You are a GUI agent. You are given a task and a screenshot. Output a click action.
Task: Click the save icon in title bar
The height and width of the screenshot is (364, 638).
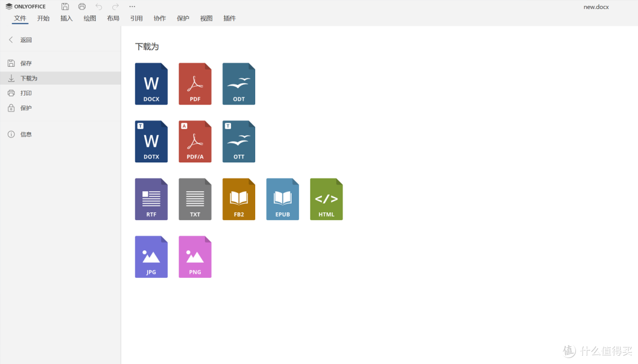coord(65,6)
